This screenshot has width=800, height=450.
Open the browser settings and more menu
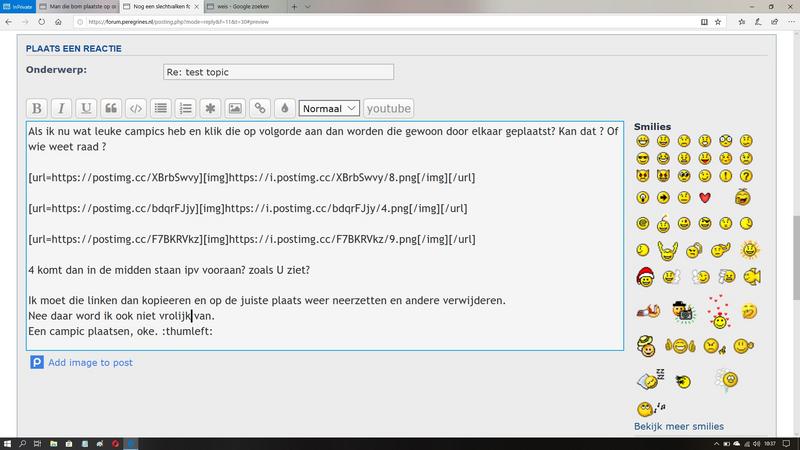click(791, 22)
